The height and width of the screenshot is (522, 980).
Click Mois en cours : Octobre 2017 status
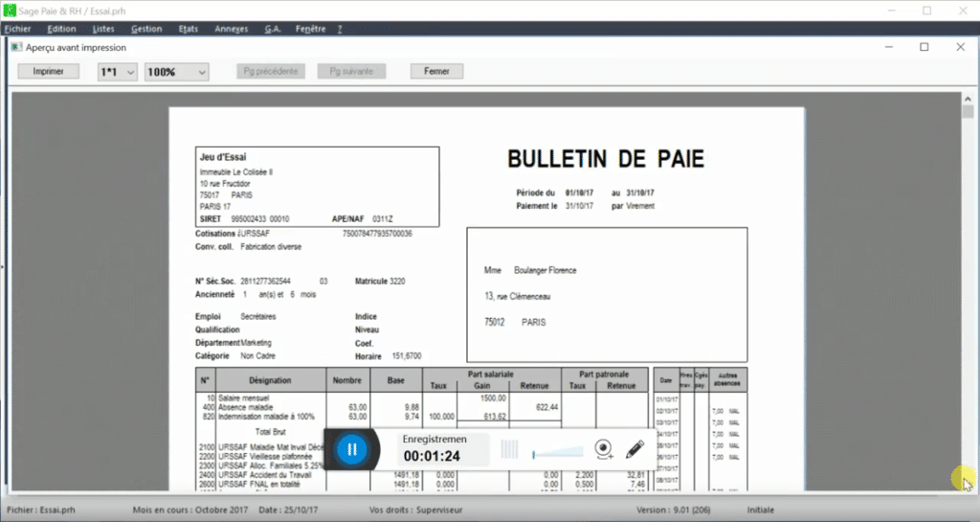tap(190, 511)
